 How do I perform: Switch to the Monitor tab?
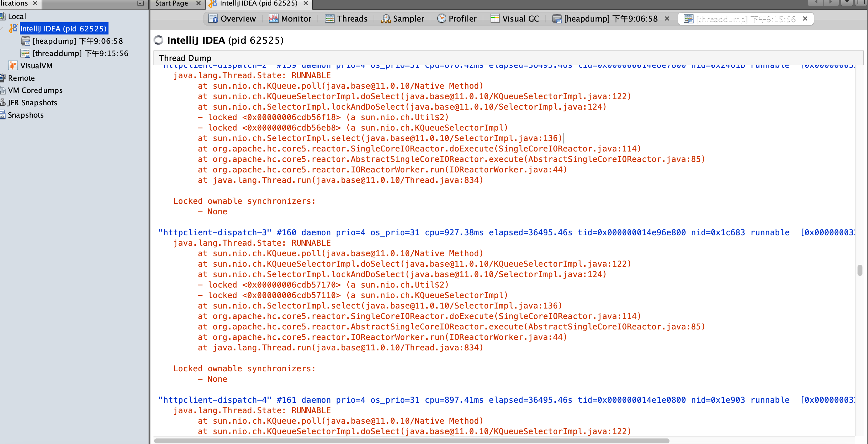pyautogui.click(x=290, y=18)
